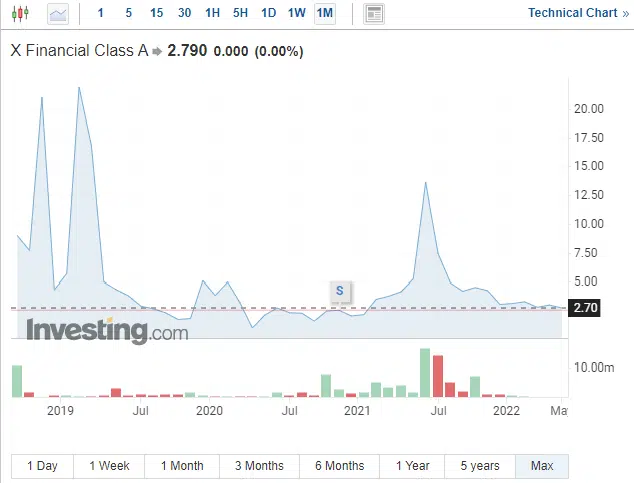Select the 1M interval
634x483 pixels.
325,13
